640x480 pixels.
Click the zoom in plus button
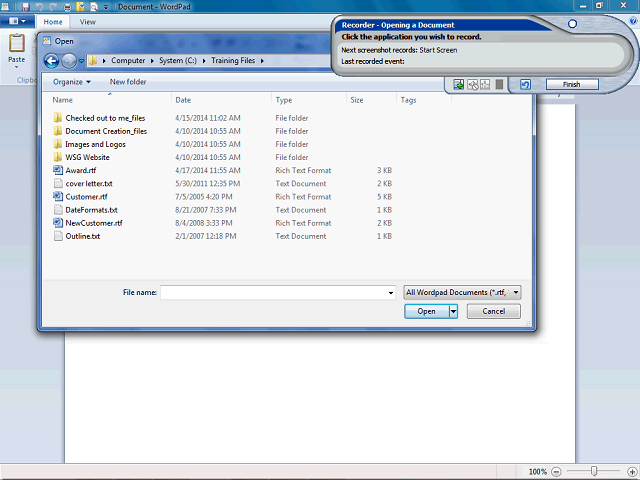coord(632,472)
